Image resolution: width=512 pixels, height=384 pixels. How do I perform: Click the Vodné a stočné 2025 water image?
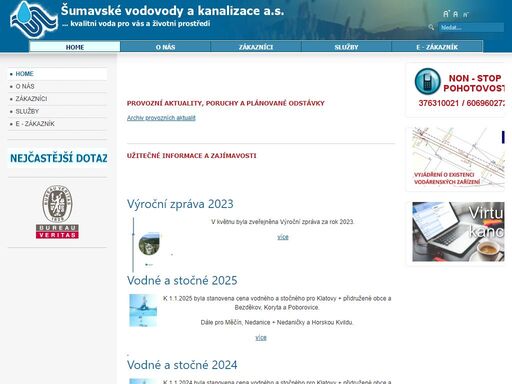point(143,310)
